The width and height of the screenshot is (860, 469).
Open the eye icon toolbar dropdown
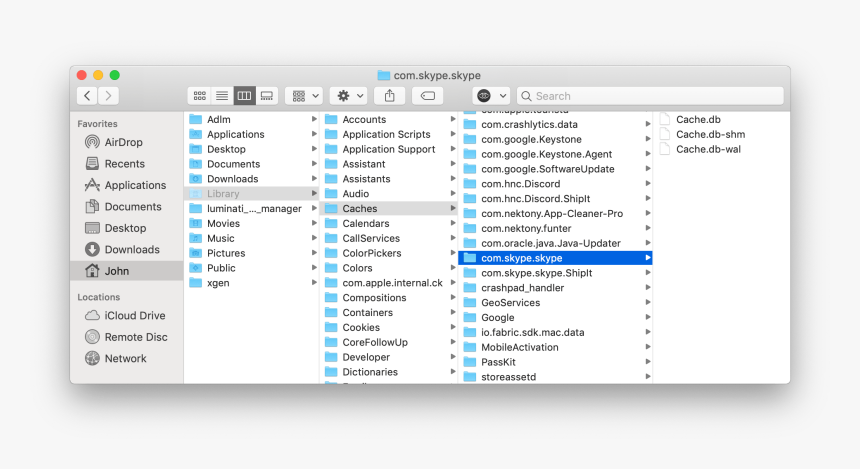tap(491, 96)
